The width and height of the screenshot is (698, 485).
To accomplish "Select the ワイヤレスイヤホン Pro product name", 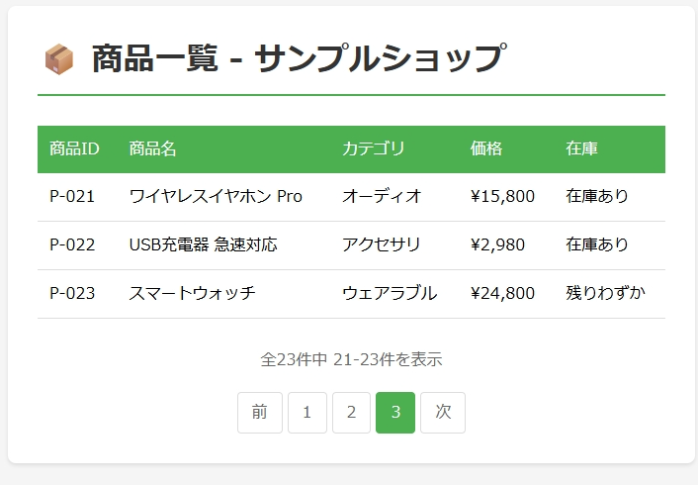I will coord(216,196).
